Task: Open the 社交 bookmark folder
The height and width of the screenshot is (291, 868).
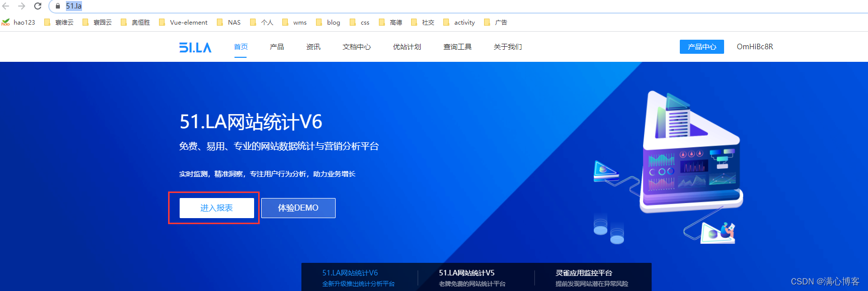Action: 423,22
